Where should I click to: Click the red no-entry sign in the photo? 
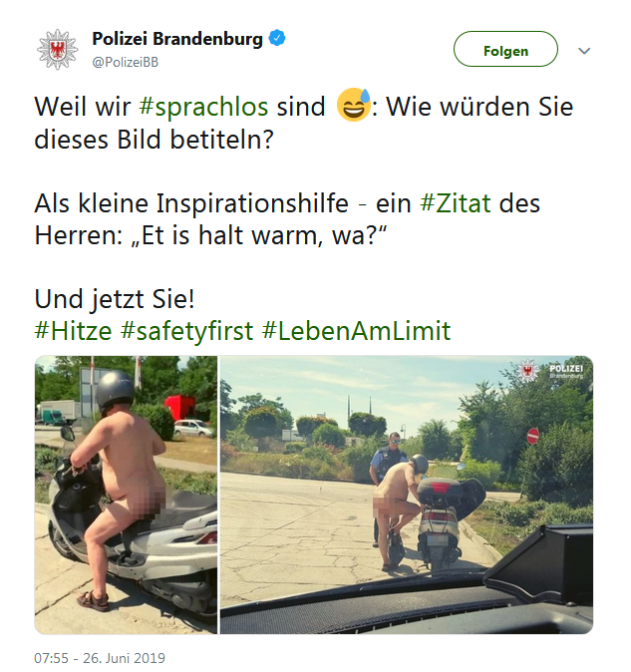click(x=532, y=436)
